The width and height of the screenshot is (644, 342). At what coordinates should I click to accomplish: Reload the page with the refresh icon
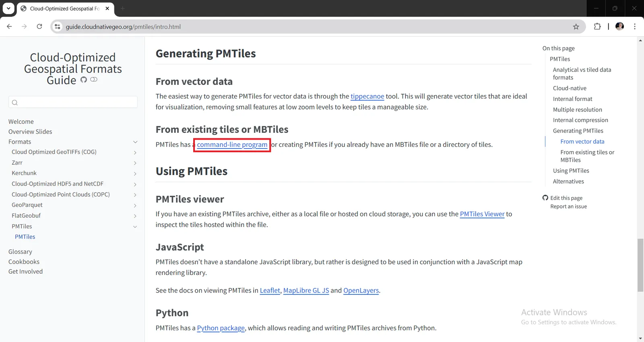click(x=39, y=27)
